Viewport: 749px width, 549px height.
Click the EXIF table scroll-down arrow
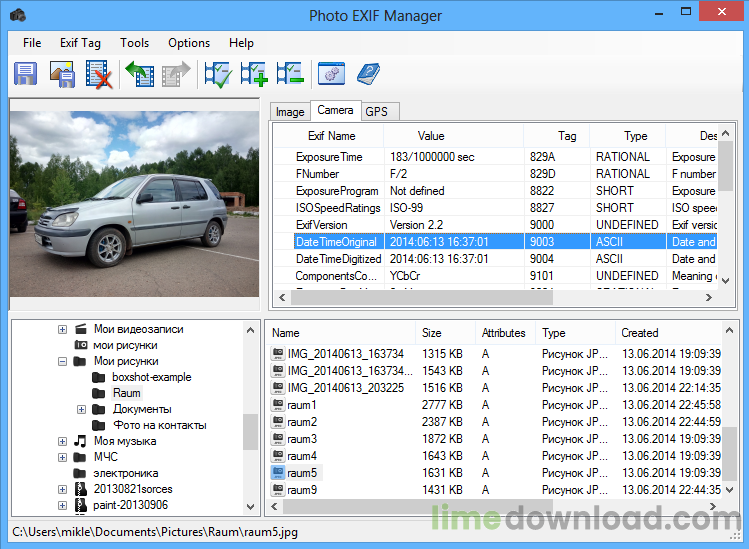coord(725,281)
